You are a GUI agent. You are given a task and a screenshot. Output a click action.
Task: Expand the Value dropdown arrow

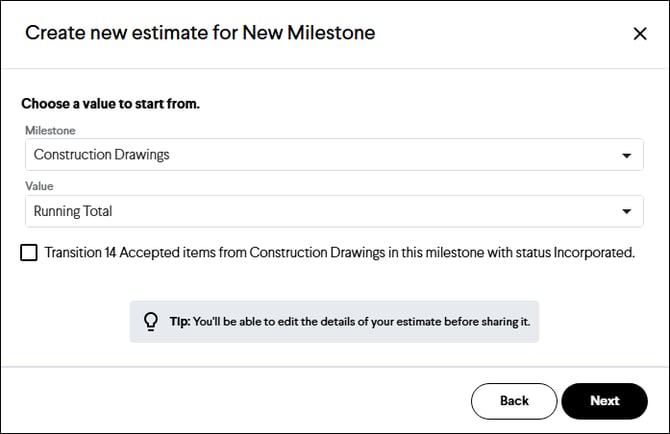tap(626, 212)
